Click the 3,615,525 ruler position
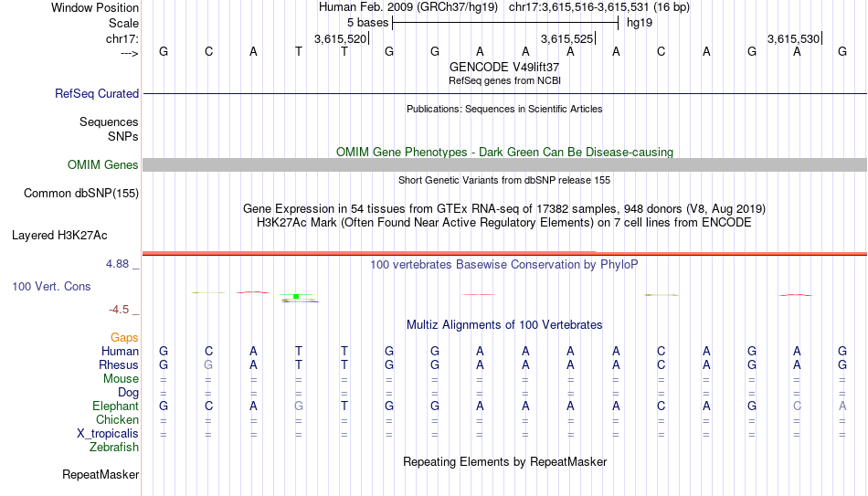Viewport: 868px width, 496px height. coord(567,38)
